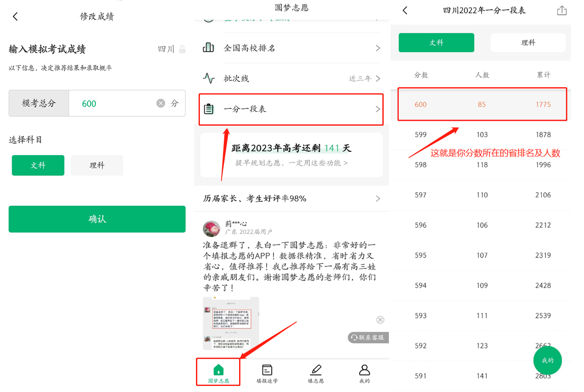Tap the 一分一段表 clipboard icon
The image size is (584, 392).
(209, 109)
